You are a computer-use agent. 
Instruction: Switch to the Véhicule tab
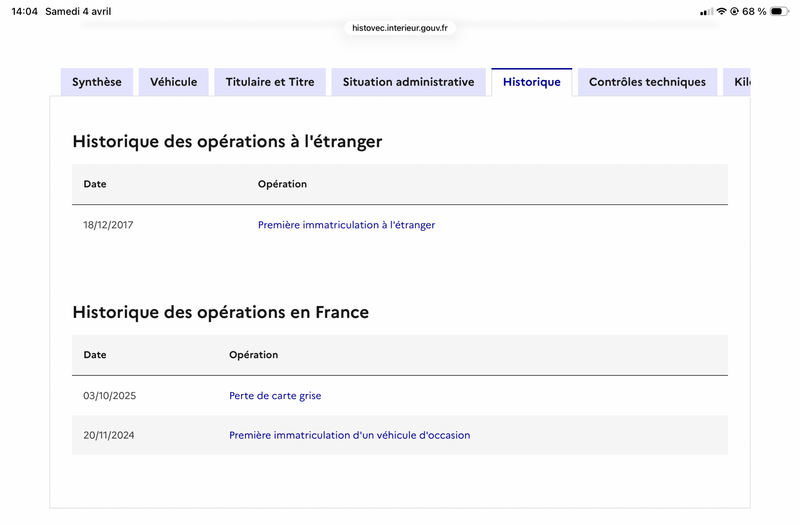pos(174,82)
